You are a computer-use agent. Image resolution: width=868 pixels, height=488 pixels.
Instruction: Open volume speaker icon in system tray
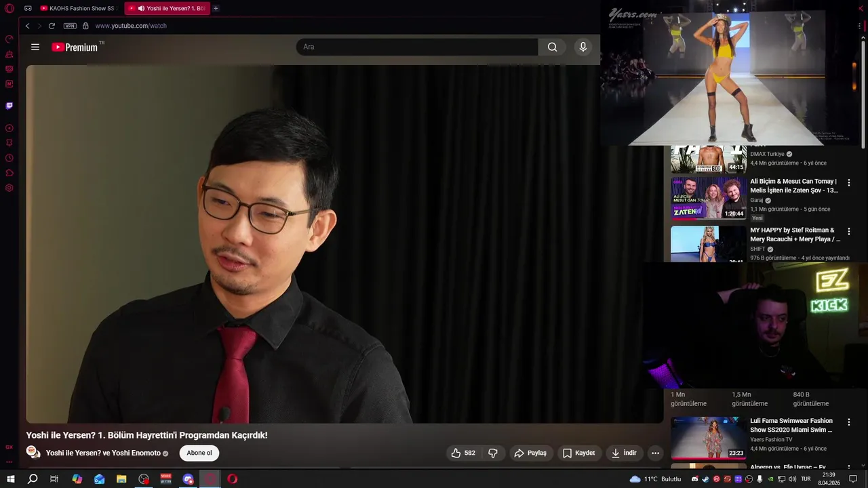tap(792, 479)
